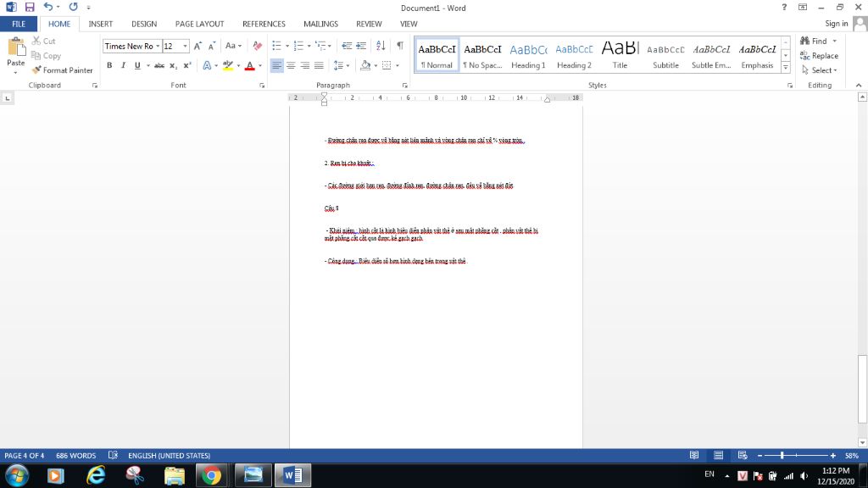The height and width of the screenshot is (488, 868).
Task: Create a multilevel list
Action: pos(320,46)
